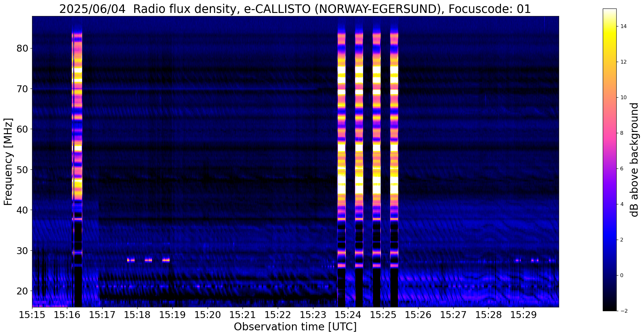644x336 pixels.
Task: Click the 'dB above background' colorbar label
Action: tap(634, 160)
